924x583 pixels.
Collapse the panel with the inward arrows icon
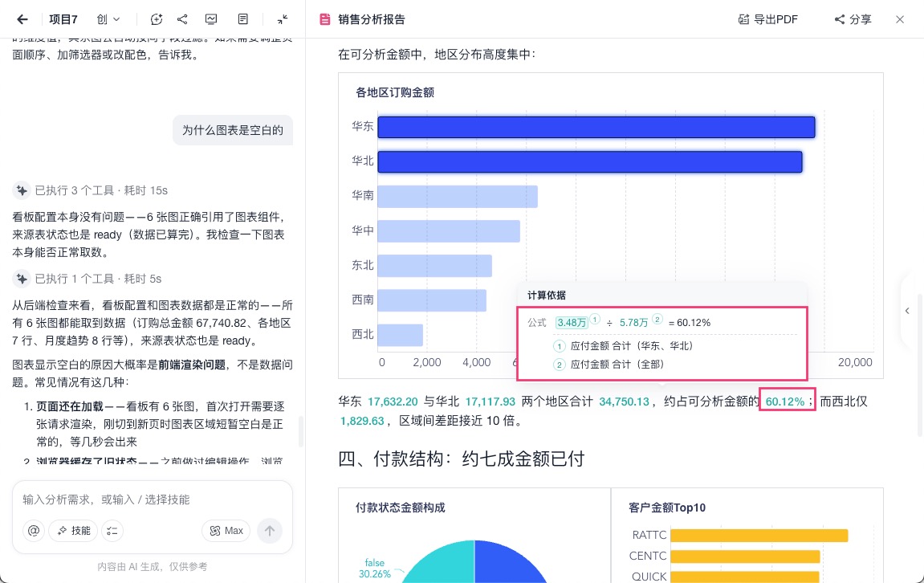(283, 19)
